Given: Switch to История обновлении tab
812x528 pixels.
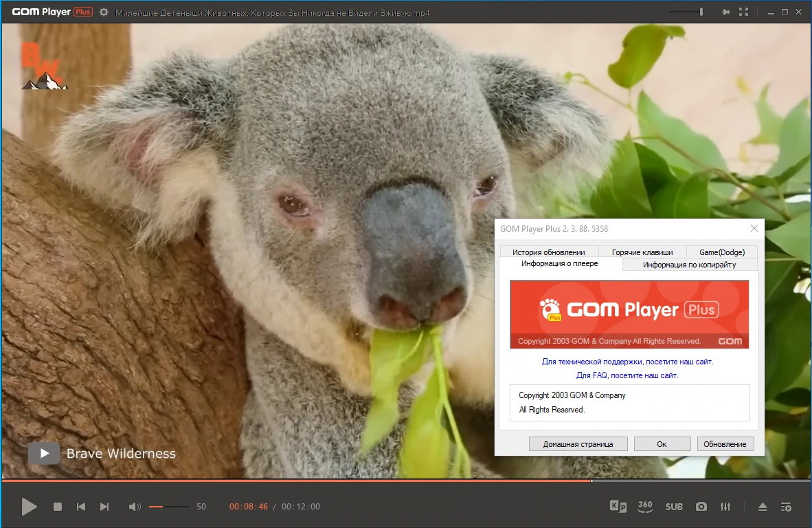Looking at the screenshot, I should click(x=548, y=252).
